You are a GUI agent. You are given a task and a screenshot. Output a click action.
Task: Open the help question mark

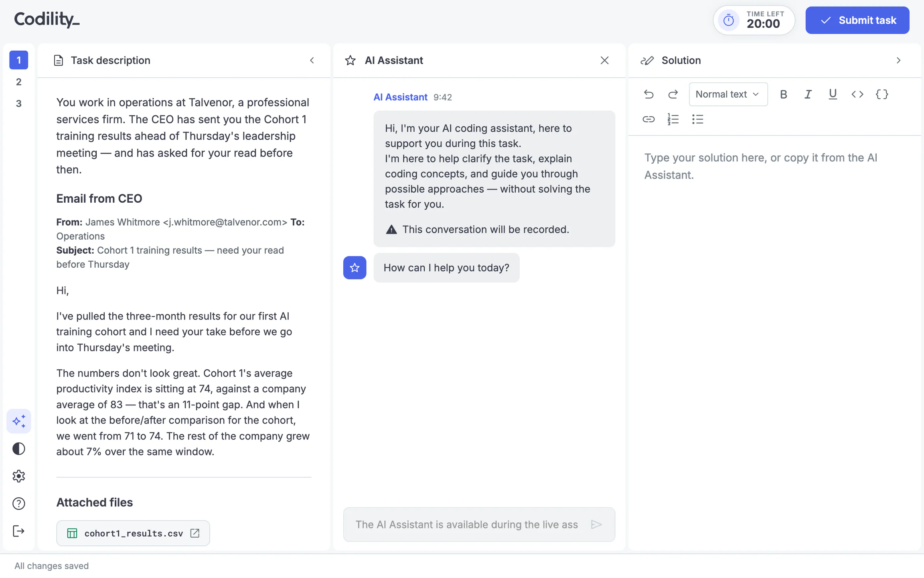point(18,503)
